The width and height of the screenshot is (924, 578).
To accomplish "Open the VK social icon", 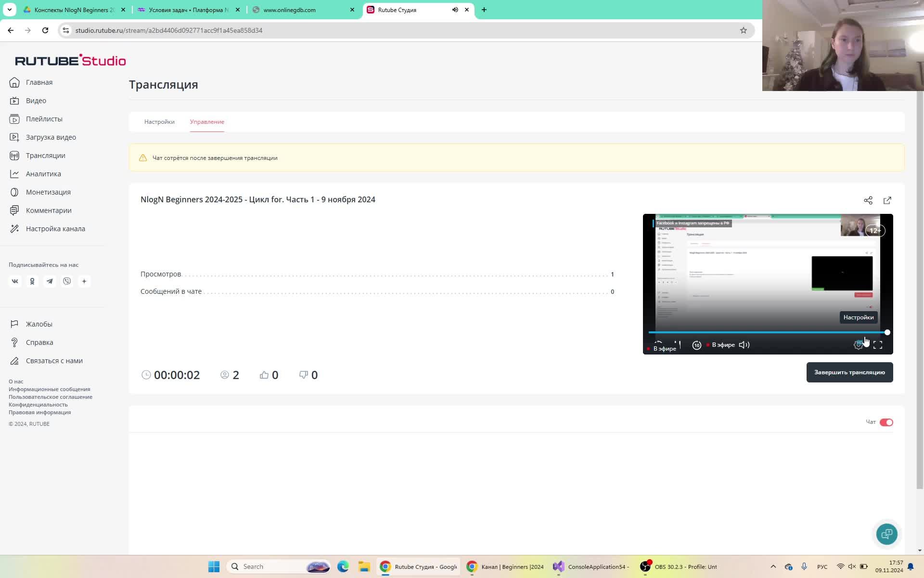I will [x=15, y=281].
